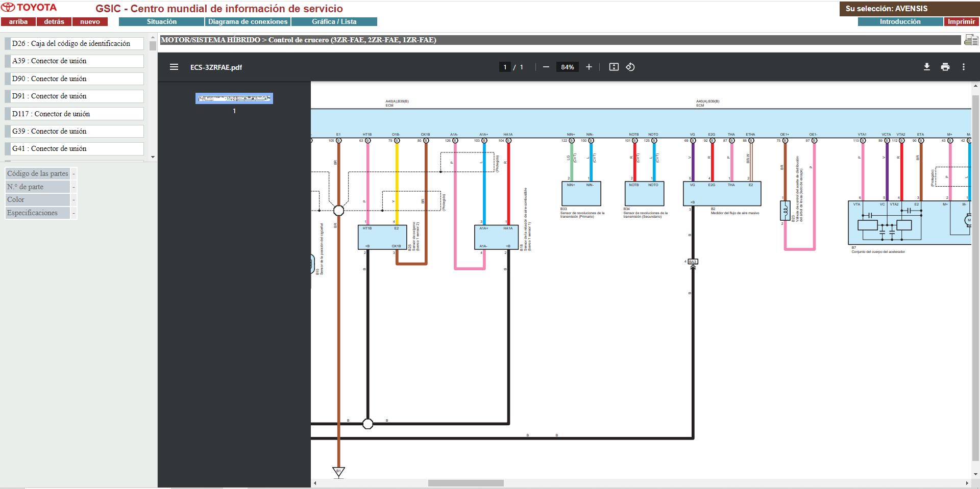Click the Toyota logo
Screen dimensions: 980x489
click(x=29, y=8)
